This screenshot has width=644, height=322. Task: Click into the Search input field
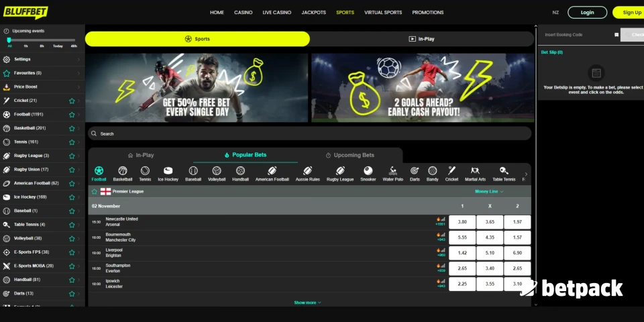[309, 133]
